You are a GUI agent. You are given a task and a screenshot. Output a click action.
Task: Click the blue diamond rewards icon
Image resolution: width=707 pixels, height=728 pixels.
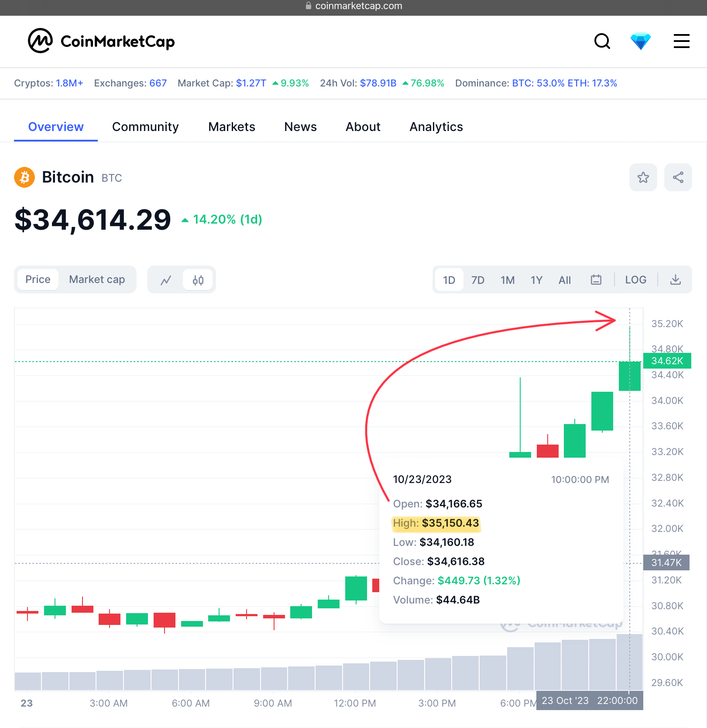(x=640, y=41)
